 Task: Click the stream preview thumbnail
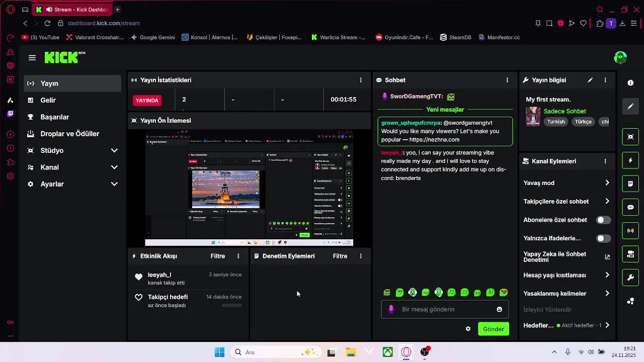pos(249,189)
